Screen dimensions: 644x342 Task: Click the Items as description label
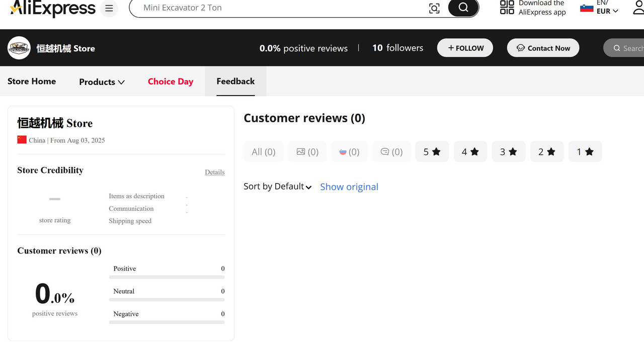coord(136,196)
